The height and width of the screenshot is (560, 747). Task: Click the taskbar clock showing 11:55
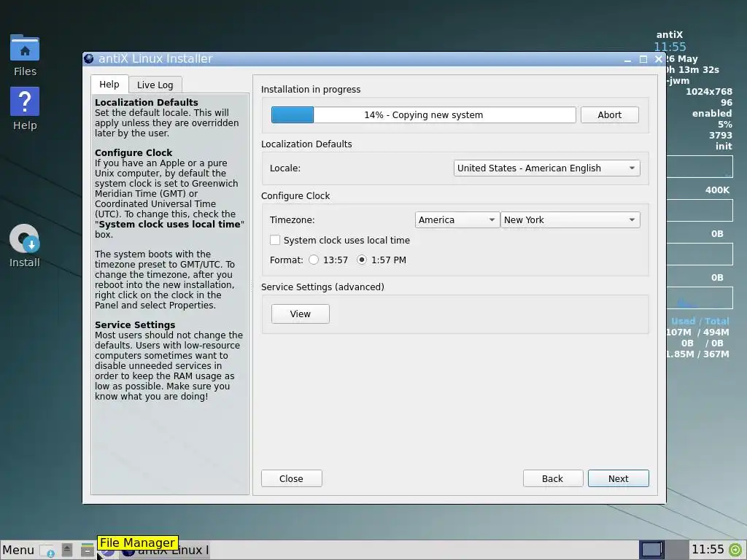point(708,550)
